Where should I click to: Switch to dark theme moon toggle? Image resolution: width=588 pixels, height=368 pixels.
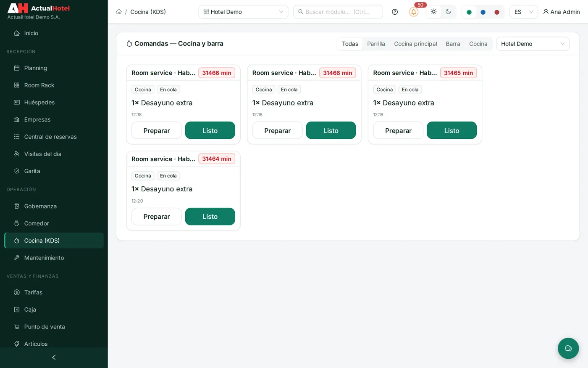pyautogui.click(x=449, y=12)
